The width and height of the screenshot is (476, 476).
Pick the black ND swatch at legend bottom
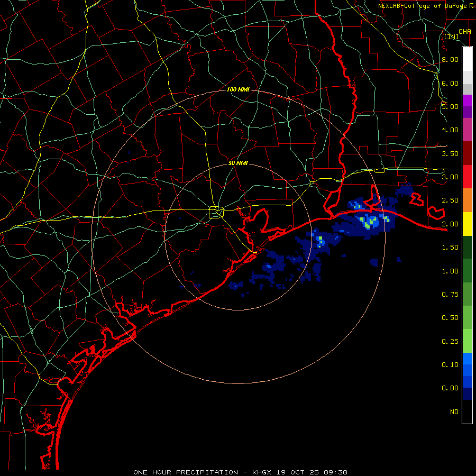click(467, 411)
